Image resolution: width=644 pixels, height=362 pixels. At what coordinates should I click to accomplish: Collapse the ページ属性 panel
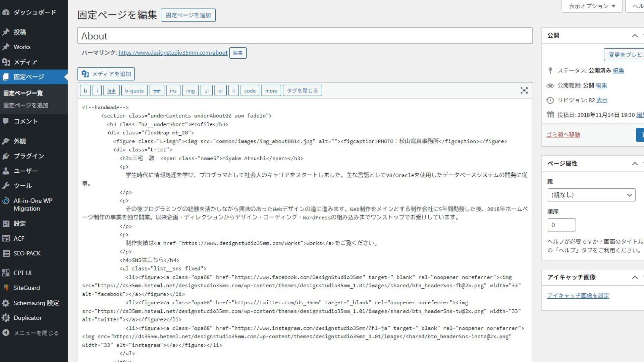(635, 164)
